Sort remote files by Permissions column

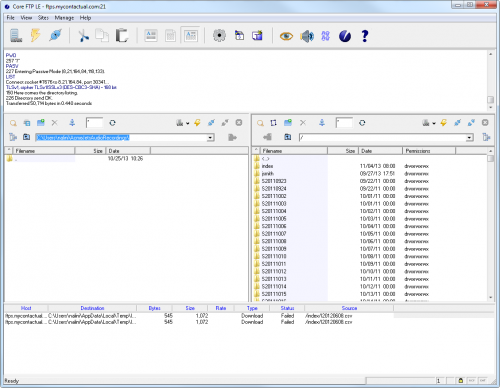pos(429,151)
